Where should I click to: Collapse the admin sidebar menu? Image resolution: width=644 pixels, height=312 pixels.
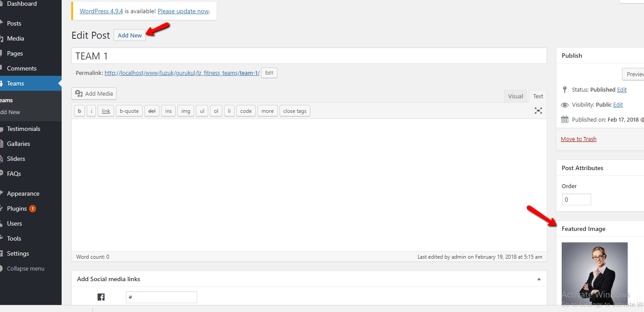point(25,268)
